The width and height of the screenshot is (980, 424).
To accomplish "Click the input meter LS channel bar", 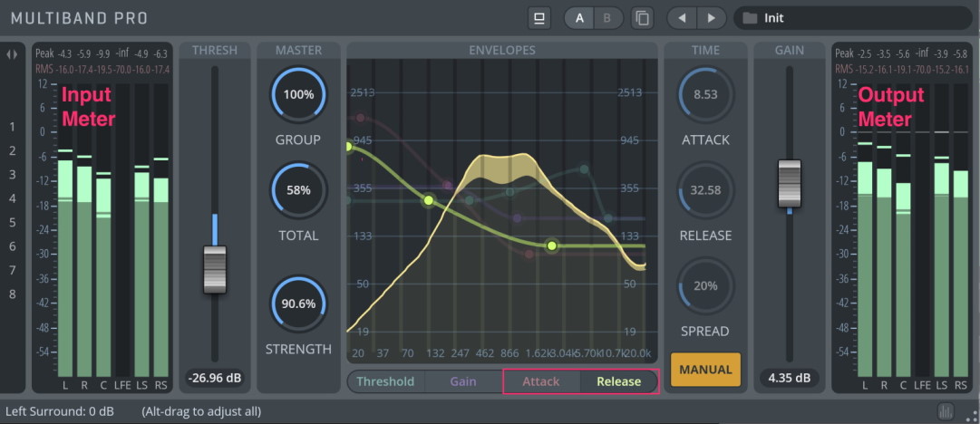I will 142,275.
